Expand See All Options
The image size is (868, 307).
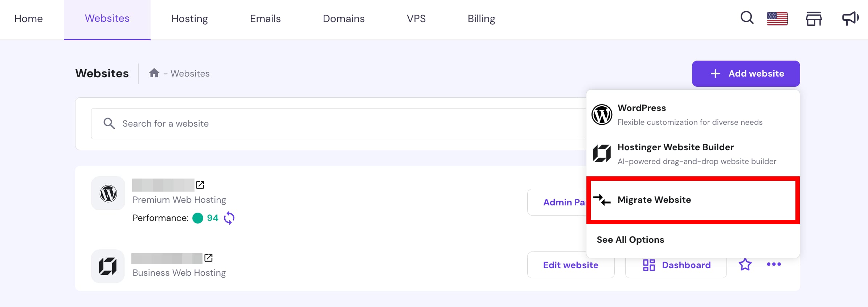(630, 240)
